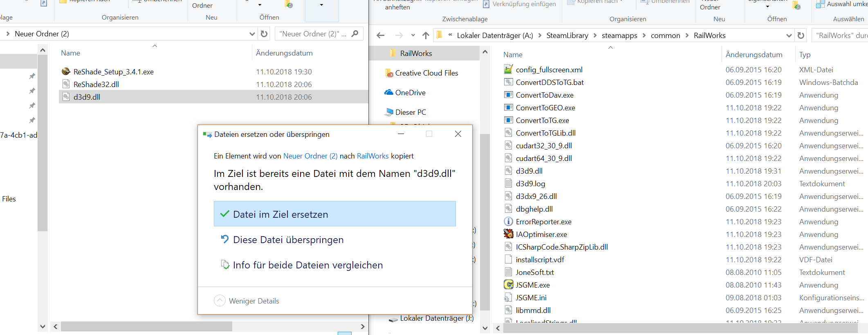This screenshot has height=335, width=868.
Task: Refresh the RailWorks folder view
Action: [x=801, y=36]
